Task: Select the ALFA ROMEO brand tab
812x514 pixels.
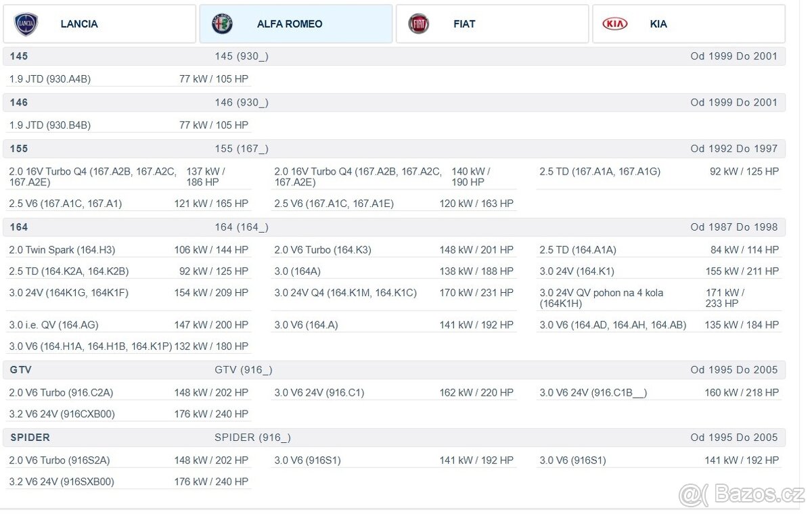Action: [x=296, y=24]
